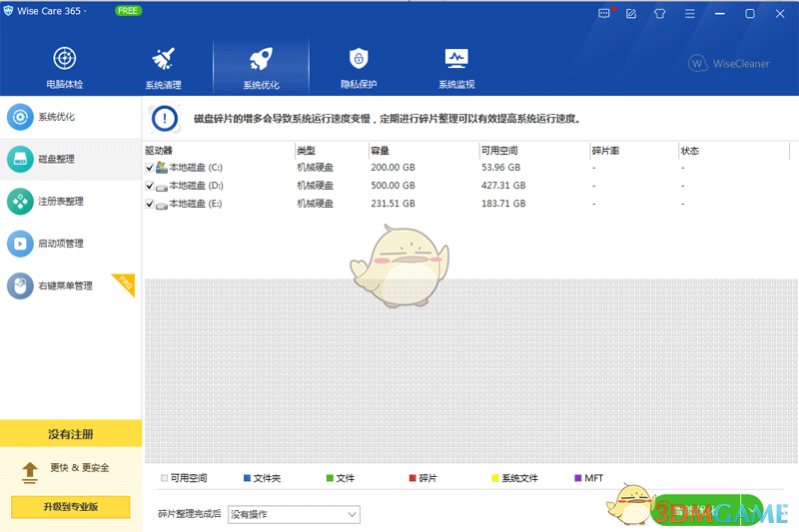Image resolution: width=799 pixels, height=532 pixels.
Task: Click the blue info exclamation icon
Action: (x=165, y=119)
